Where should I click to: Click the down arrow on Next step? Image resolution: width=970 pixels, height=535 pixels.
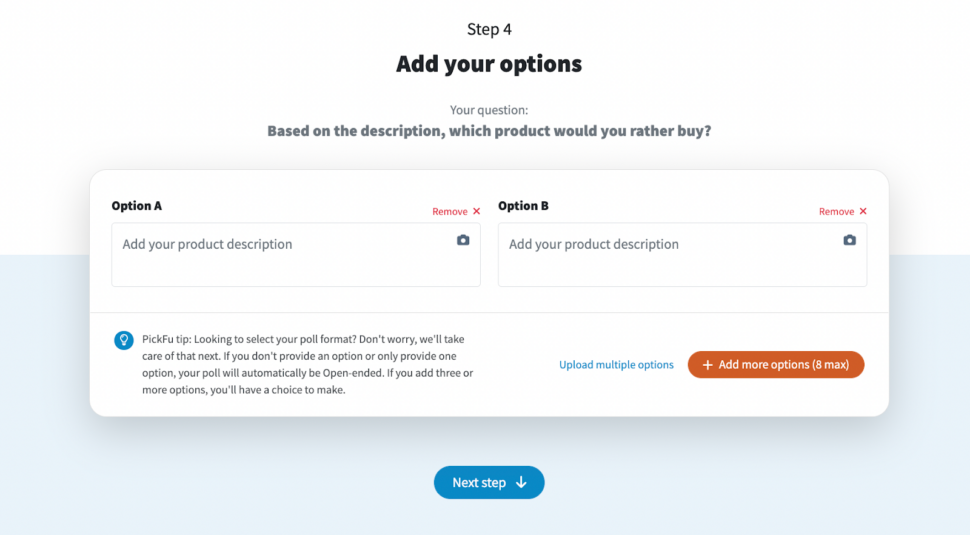521,483
